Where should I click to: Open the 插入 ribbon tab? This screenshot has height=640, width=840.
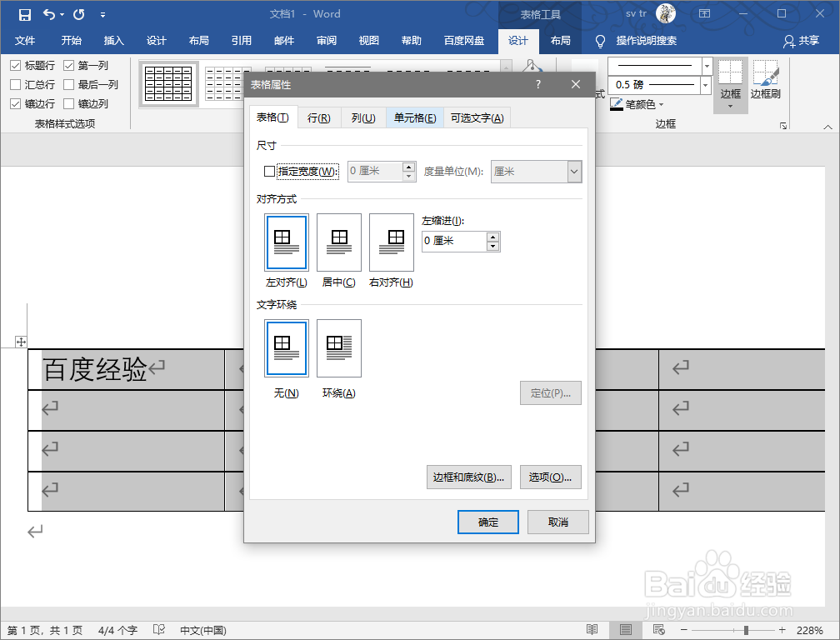tap(113, 39)
